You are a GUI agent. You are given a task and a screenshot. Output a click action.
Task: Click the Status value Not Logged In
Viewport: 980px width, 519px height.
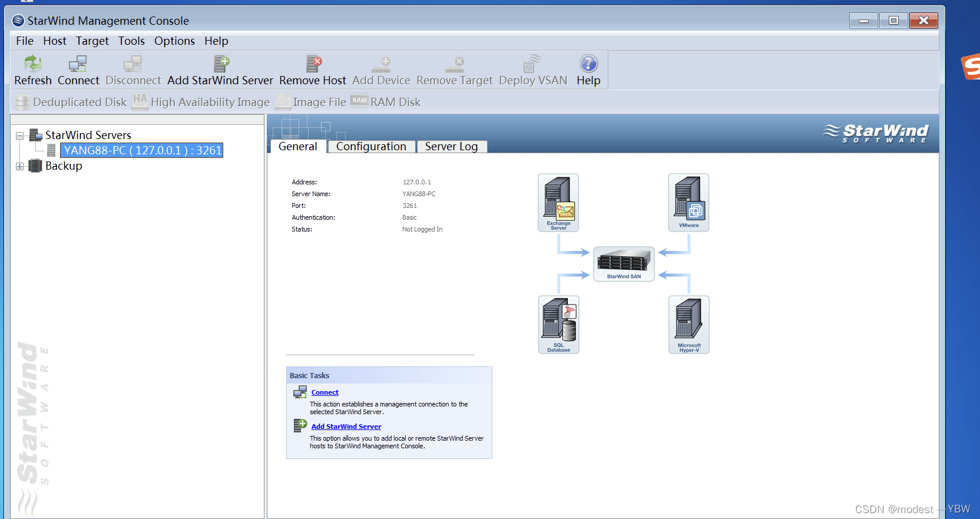click(422, 229)
